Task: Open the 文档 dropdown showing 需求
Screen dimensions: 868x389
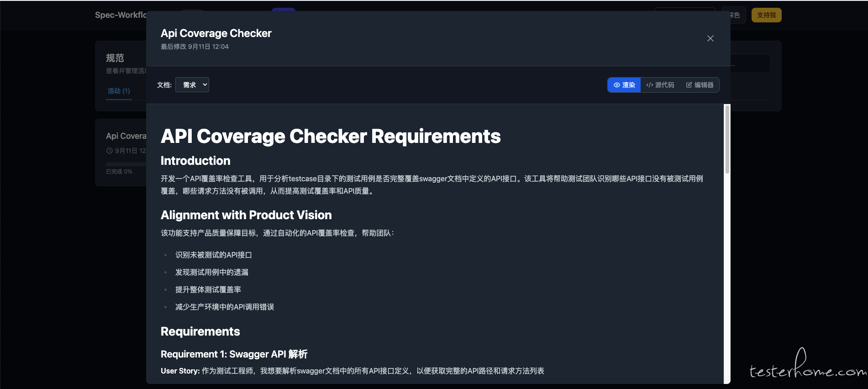Action: tap(192, 85)
